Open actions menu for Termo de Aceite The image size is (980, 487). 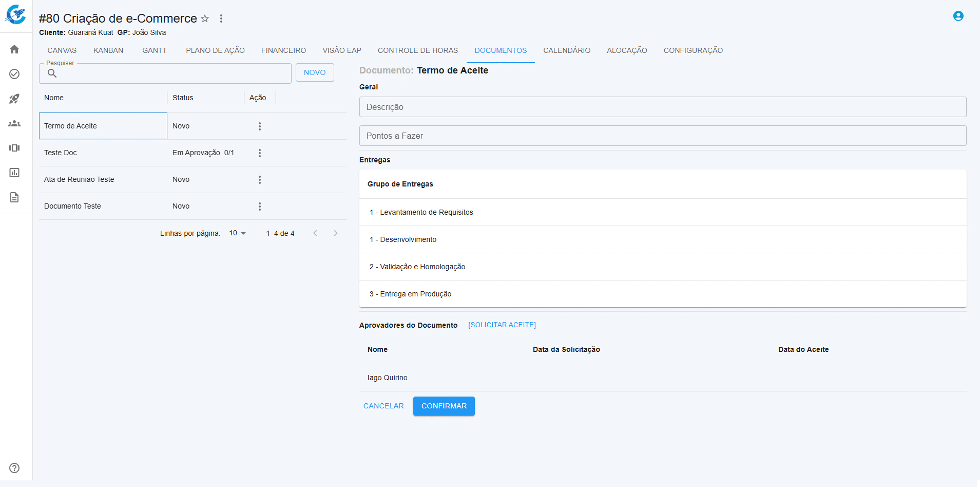[260, 126]
